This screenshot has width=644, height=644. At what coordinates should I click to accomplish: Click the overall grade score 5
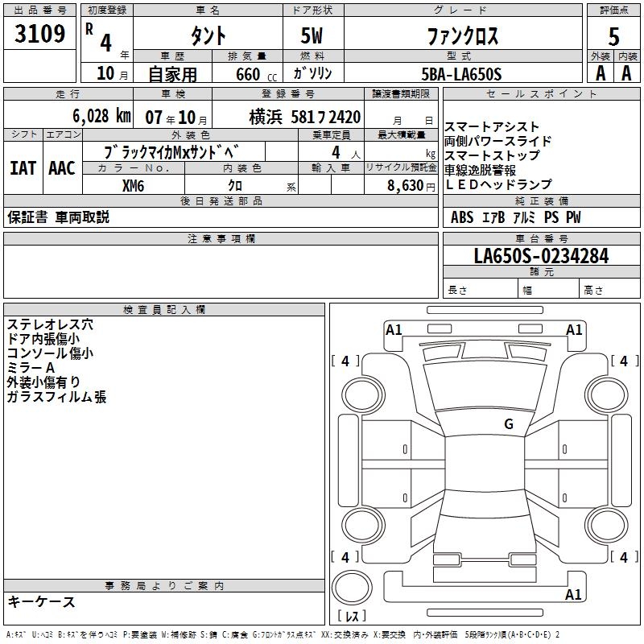[613, 36]
